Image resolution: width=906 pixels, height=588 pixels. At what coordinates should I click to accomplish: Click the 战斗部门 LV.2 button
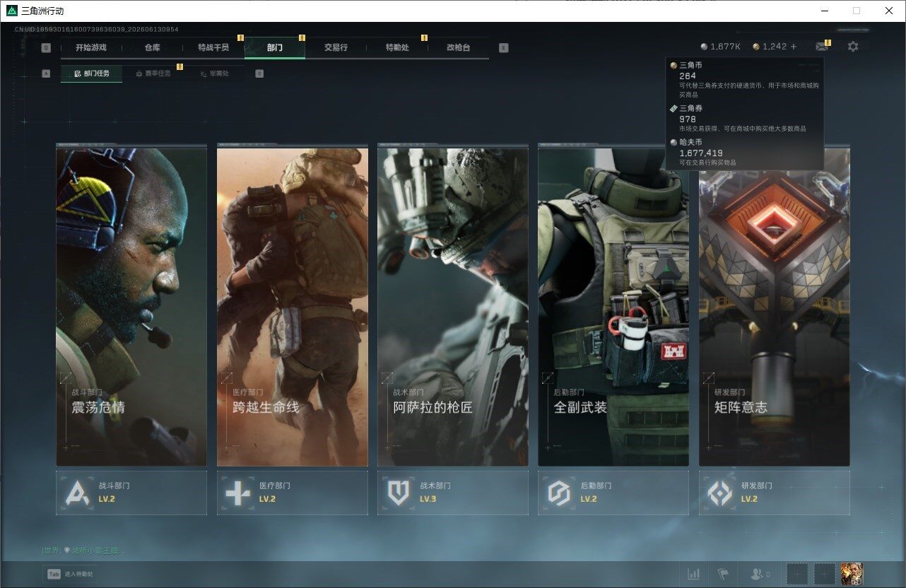131,493
